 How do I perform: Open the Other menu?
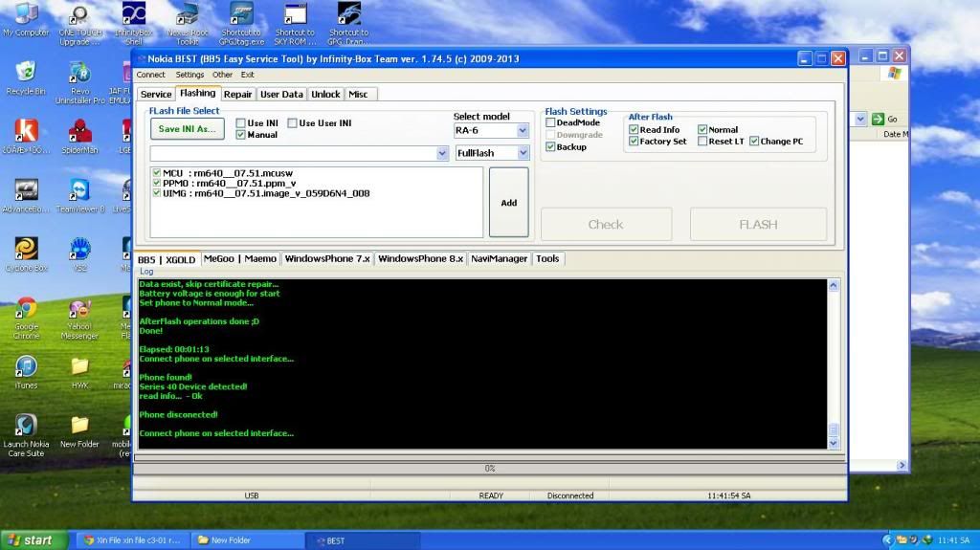pos(222,75)
